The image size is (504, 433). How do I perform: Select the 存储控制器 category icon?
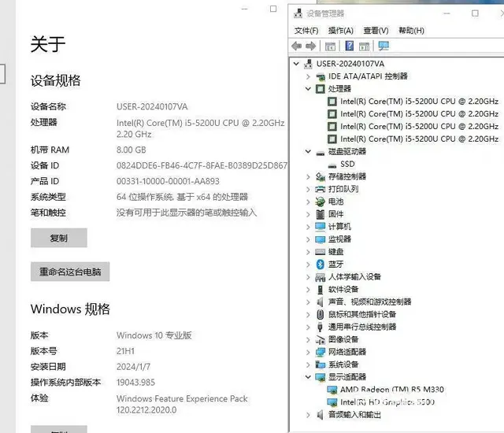pyautogui.click(x=321, y=176)
